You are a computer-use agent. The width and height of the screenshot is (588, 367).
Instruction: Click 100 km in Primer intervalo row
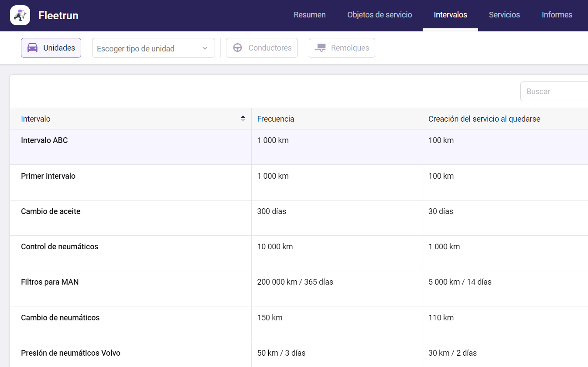(441, 176)
